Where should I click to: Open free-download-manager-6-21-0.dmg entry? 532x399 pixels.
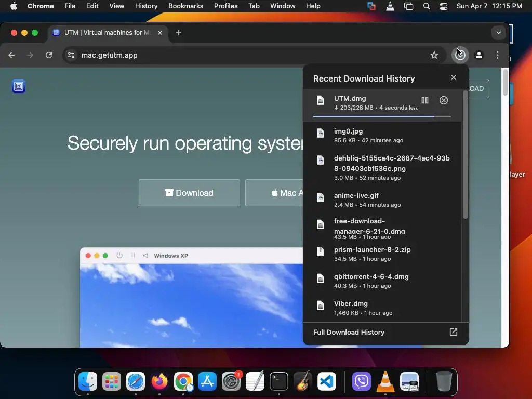382,228
